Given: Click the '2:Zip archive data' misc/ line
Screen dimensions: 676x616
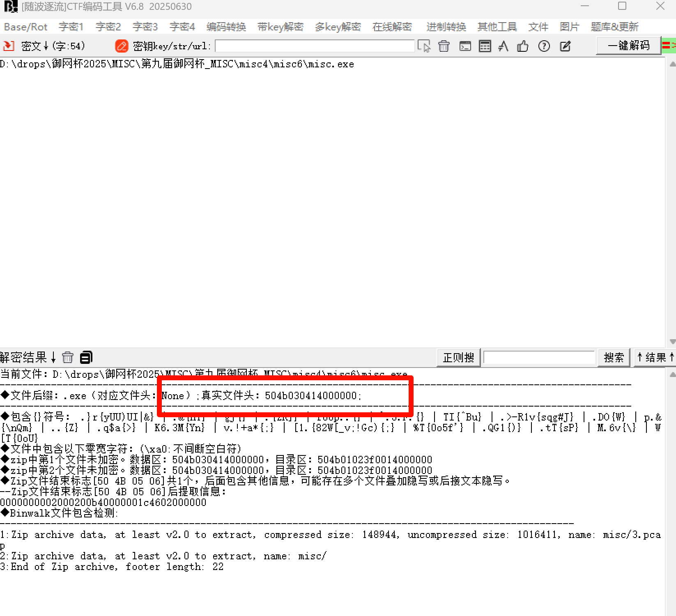Looking at the screenshot, I should click(163, 556).
